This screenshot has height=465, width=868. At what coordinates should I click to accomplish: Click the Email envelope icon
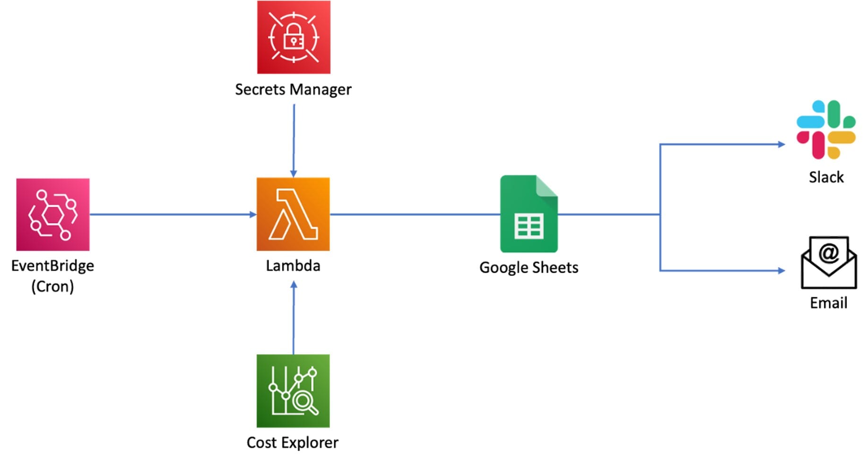point(829,263)
